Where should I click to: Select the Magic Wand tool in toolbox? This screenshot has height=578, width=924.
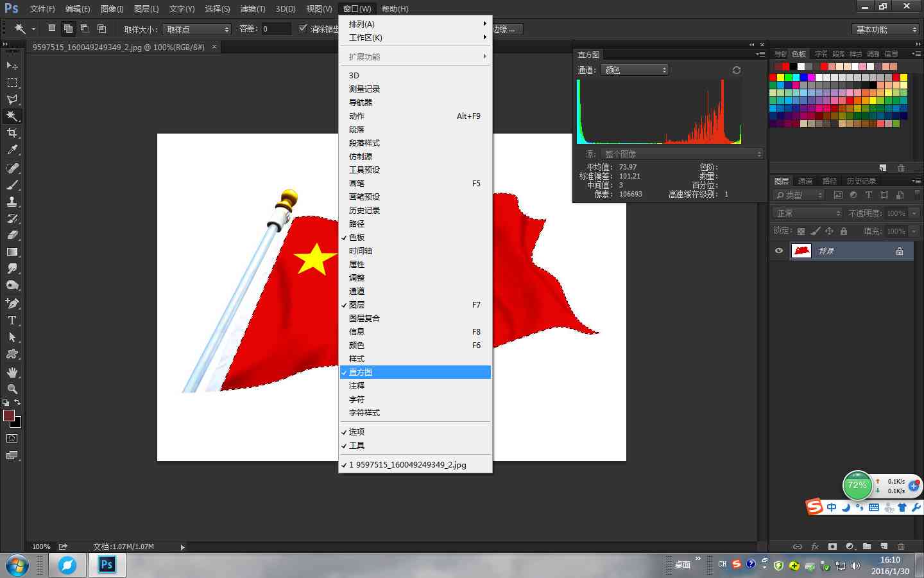12,116
